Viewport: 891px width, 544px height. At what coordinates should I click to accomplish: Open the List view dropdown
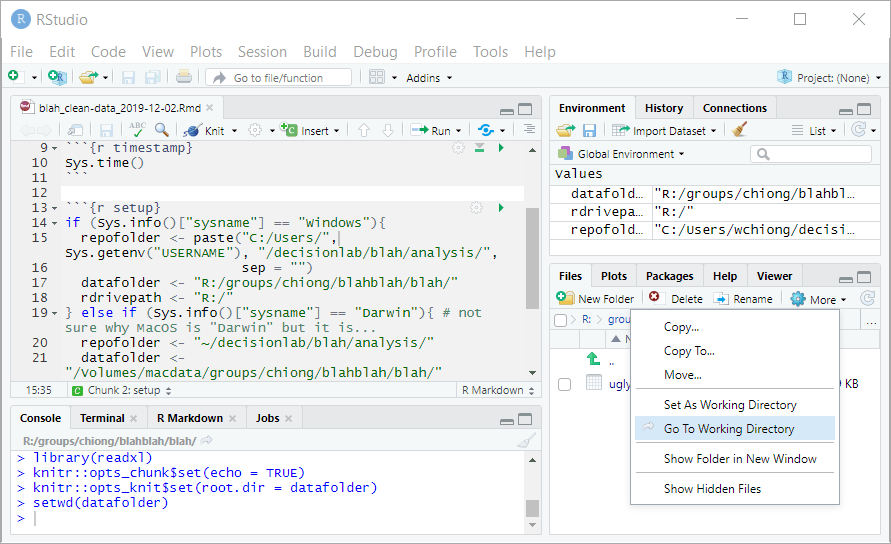[814, 131]
